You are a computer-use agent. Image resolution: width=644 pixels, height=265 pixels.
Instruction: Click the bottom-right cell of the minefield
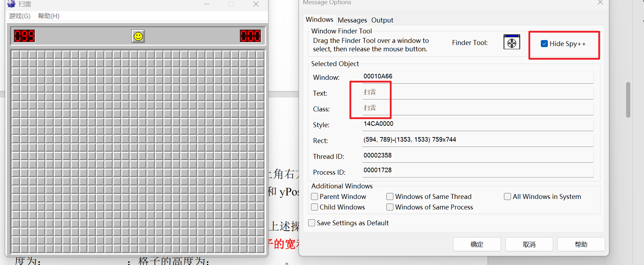[260, 249]
